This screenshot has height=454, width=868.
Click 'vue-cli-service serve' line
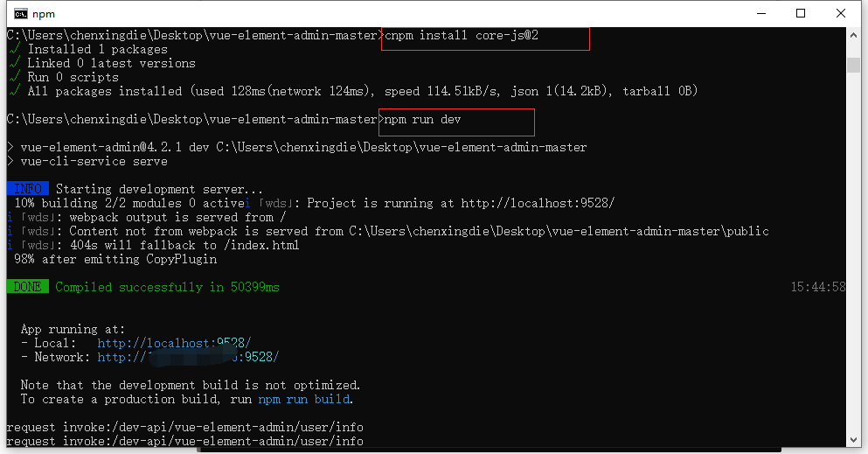pos(94,161)
